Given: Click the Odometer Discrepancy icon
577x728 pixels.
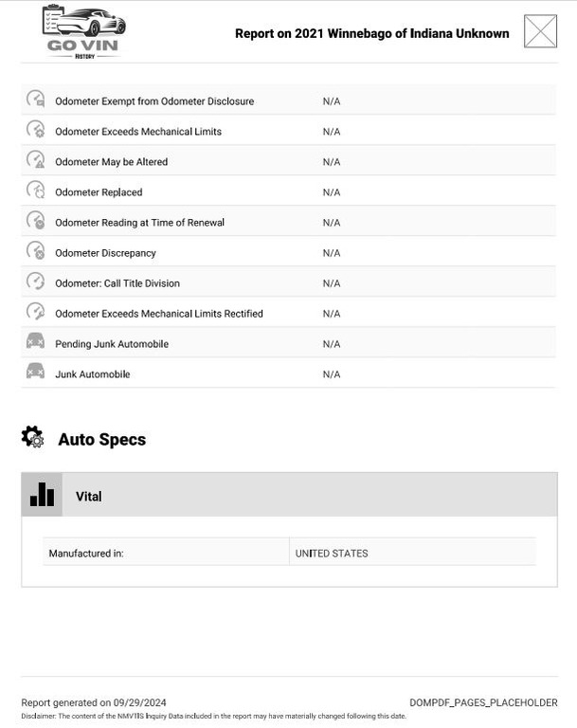Looking at the screenshot, I should coord(35,251).
